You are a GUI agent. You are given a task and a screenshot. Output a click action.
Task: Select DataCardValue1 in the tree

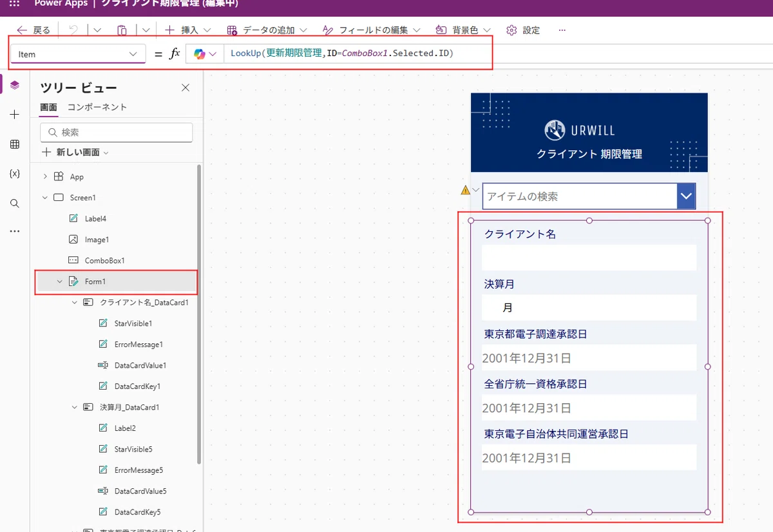coord(140,365)
